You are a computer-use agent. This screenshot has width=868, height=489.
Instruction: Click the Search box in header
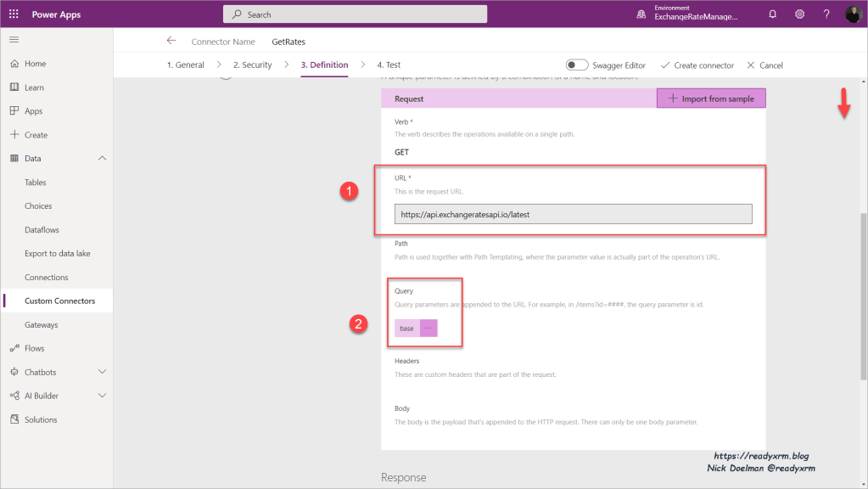click(355, 14)
